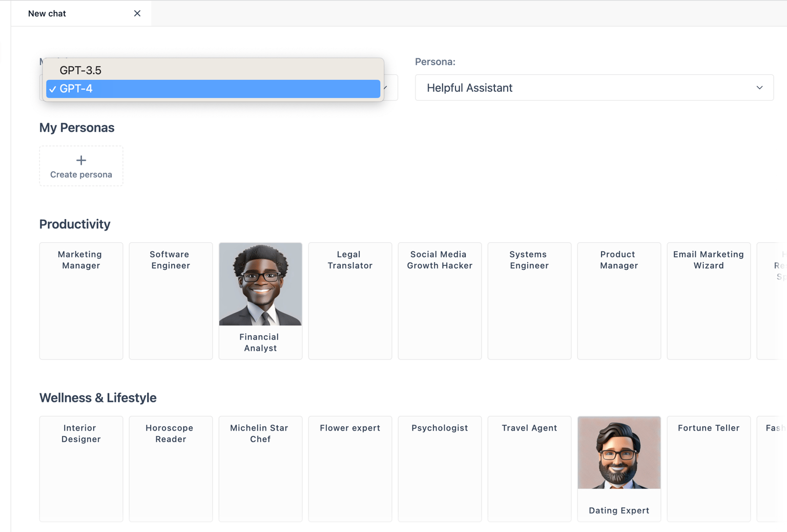787x532 pixels.
Task: Click the Persona: field label
Action: point(435,61)
